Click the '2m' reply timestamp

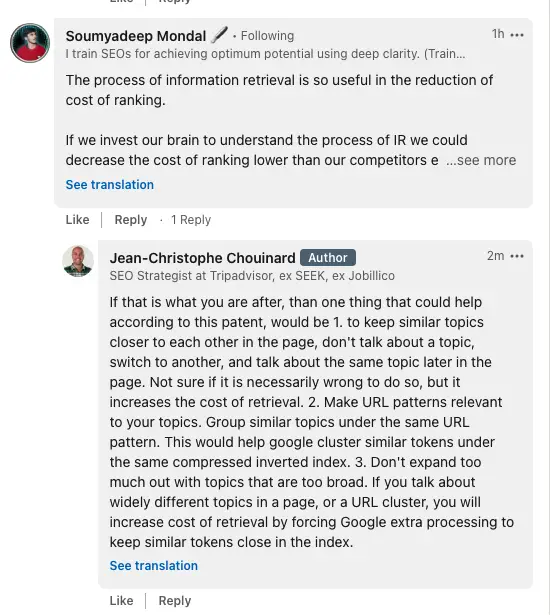(x=495, y=256)
